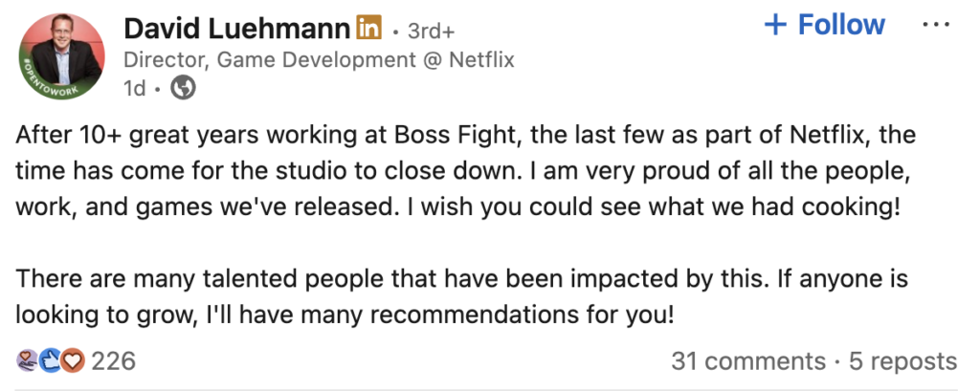Click the globe public visibility icon
The image size is (980, 391).
pyautogui.click(x=183, y=88)
